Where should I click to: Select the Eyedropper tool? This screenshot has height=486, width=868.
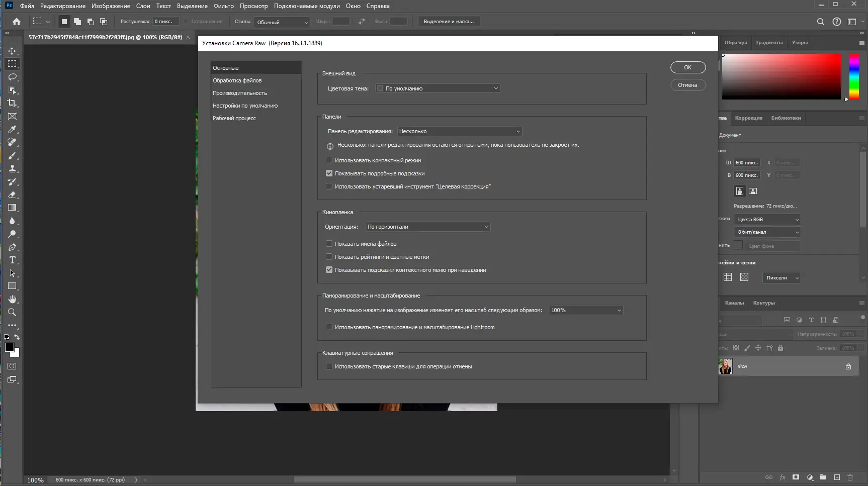[12, 129]
